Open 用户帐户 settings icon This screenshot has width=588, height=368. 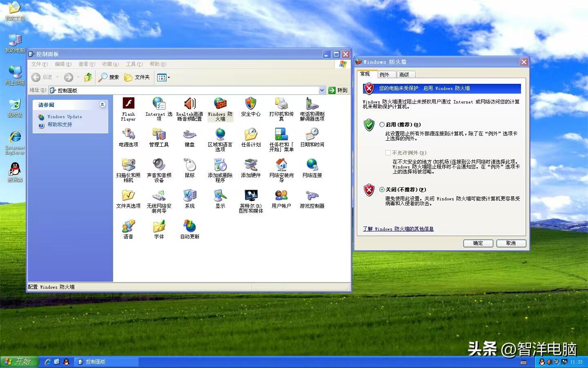click(x=281, y=195)
